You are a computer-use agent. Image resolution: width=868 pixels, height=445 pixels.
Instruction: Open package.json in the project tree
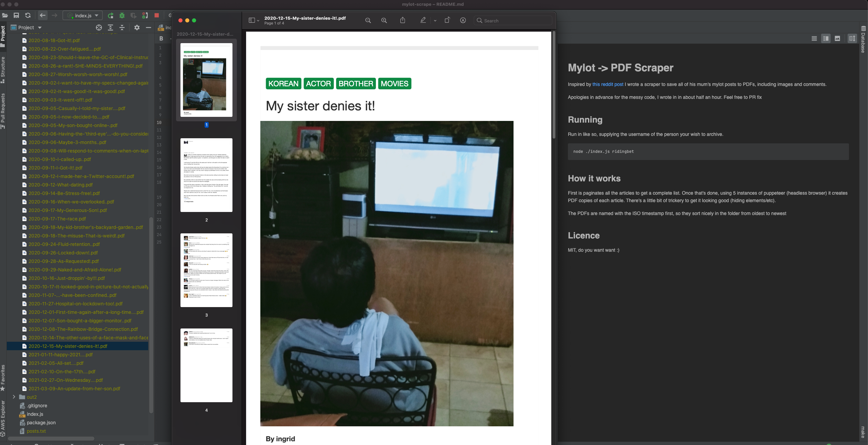tap(41, 422)
